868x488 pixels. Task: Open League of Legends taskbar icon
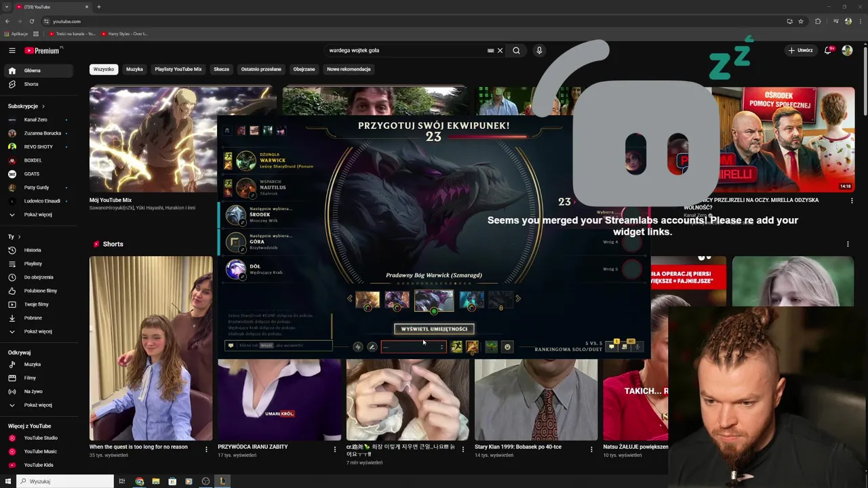pyautogui.click(x=222, y=481)
